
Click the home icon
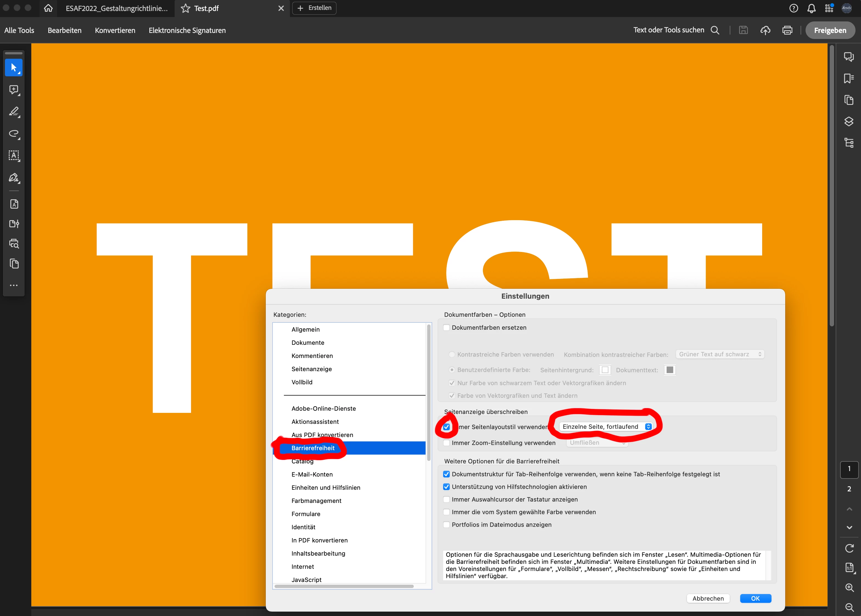(x=48, y=8)
